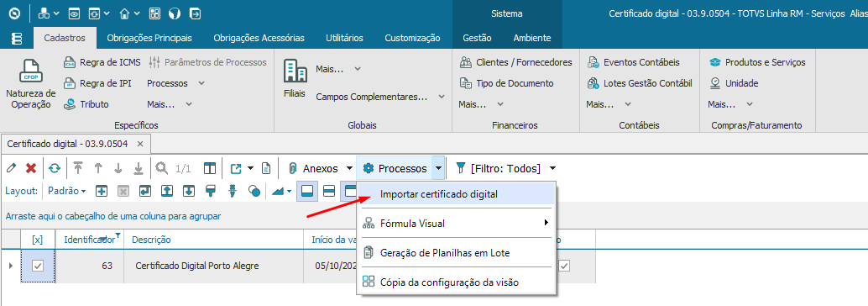The height and width of the screenshot is (306, 868).
Task: Expand Campos Complementares dropdown
Action: [442, 97]
